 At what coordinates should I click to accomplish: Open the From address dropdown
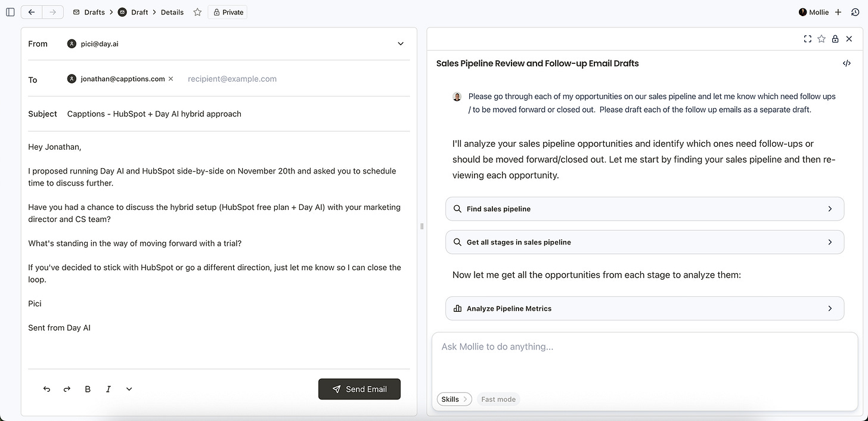(x=401, y=44)
